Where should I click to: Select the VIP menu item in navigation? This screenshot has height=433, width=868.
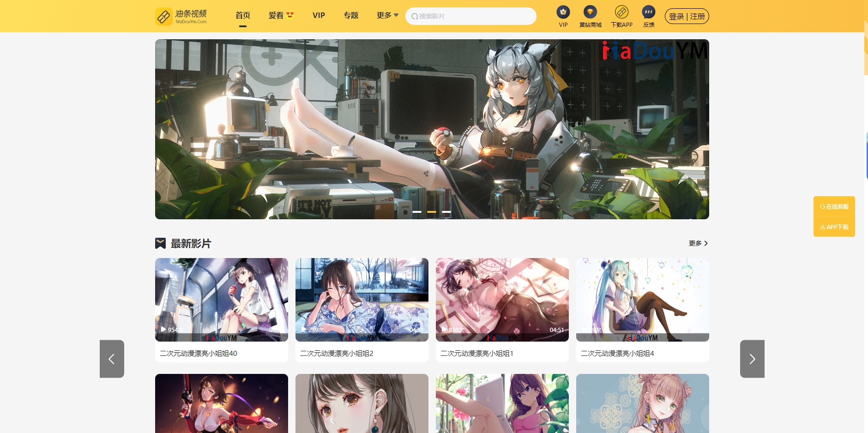319,15
